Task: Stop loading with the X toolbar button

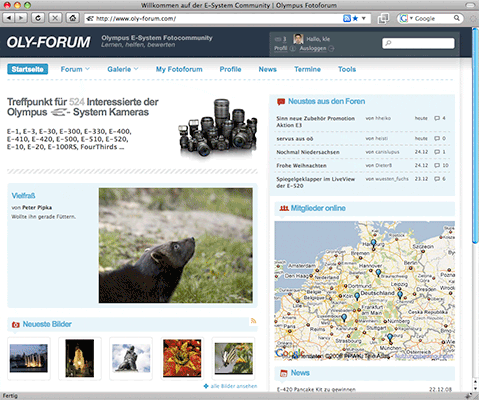Action: coord(55,18)
